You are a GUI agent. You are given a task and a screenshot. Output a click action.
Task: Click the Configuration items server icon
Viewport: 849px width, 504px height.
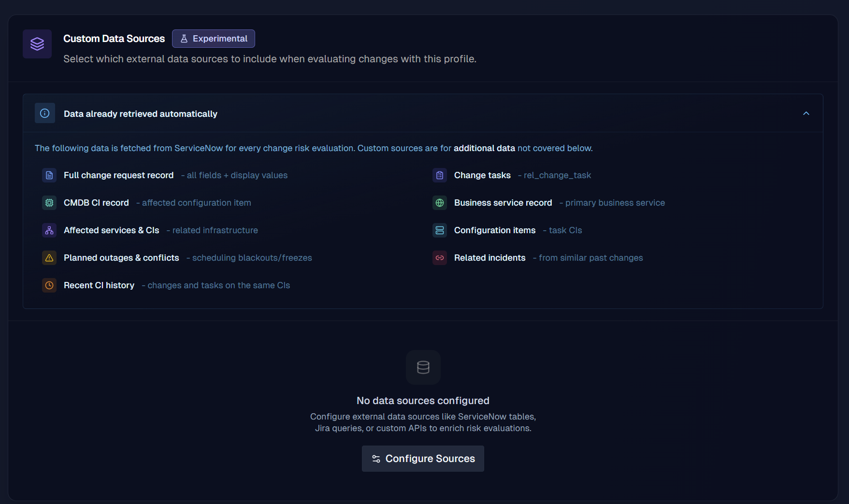point(439,230)
